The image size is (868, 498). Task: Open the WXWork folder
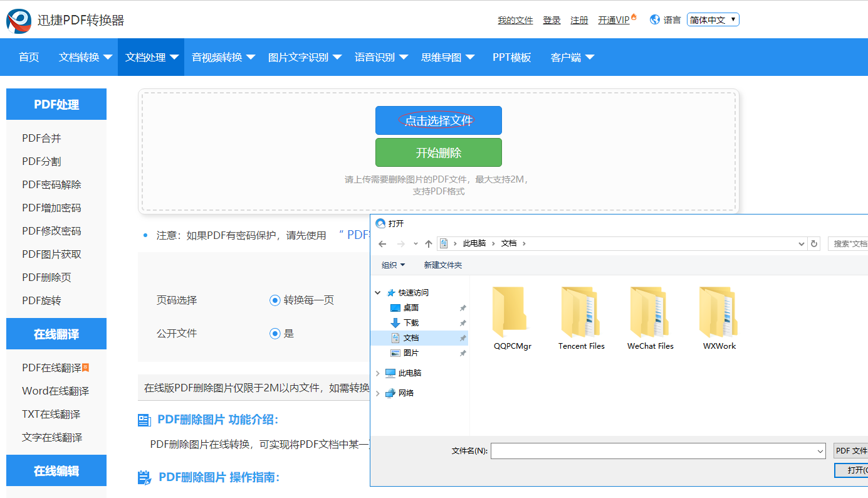point(719,318)
